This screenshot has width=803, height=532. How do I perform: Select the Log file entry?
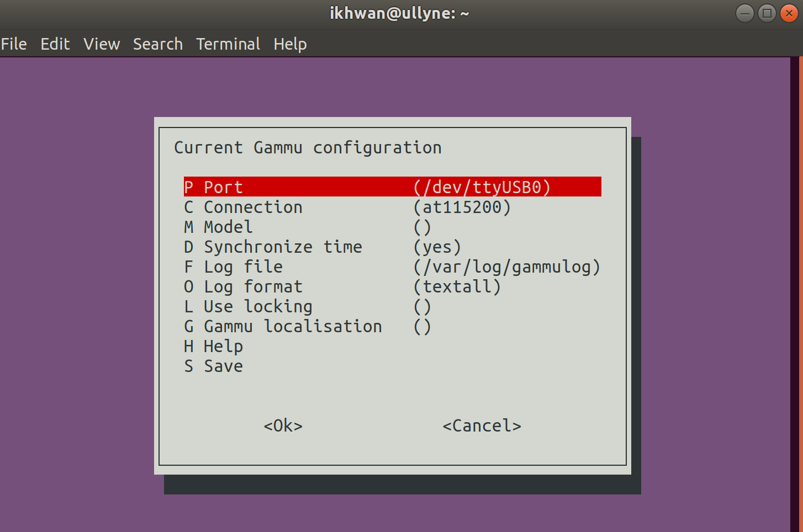pos(243,267)
